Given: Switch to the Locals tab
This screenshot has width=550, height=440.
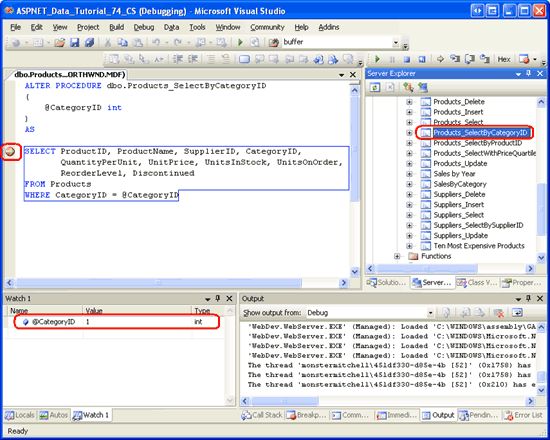Looking at the screenshot, I should click(x=20, y=415).
